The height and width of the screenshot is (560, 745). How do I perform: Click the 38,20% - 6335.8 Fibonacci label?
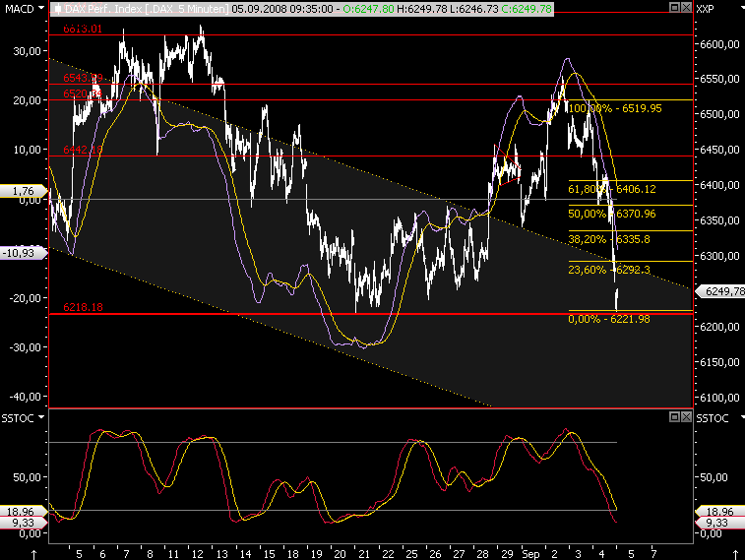[609, 239]
